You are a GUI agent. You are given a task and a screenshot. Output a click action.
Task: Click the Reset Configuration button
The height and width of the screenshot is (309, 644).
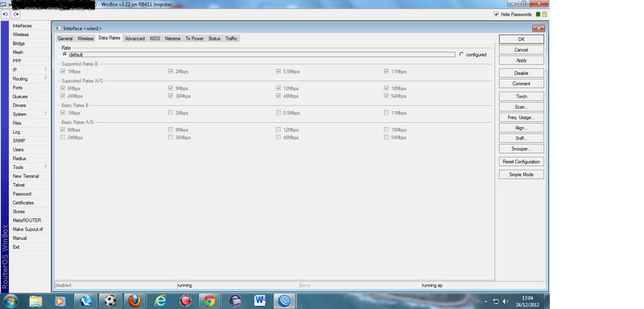(x=521, y=162)
